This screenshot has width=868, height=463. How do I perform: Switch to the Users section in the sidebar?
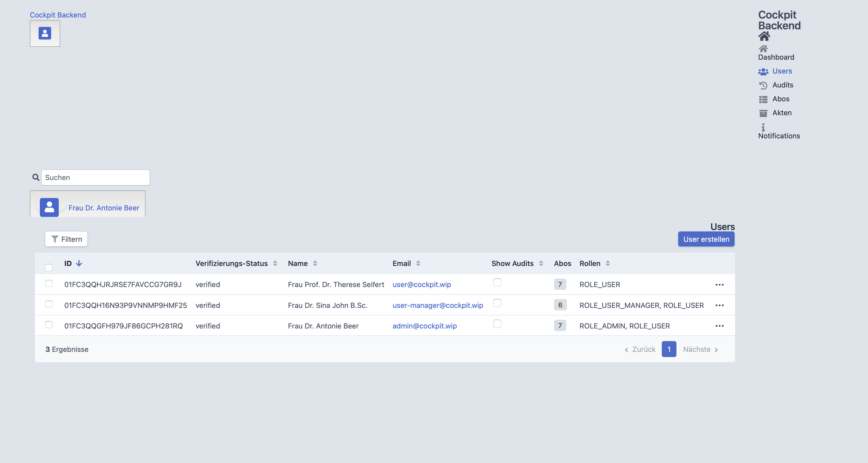[x=782, y=71]
